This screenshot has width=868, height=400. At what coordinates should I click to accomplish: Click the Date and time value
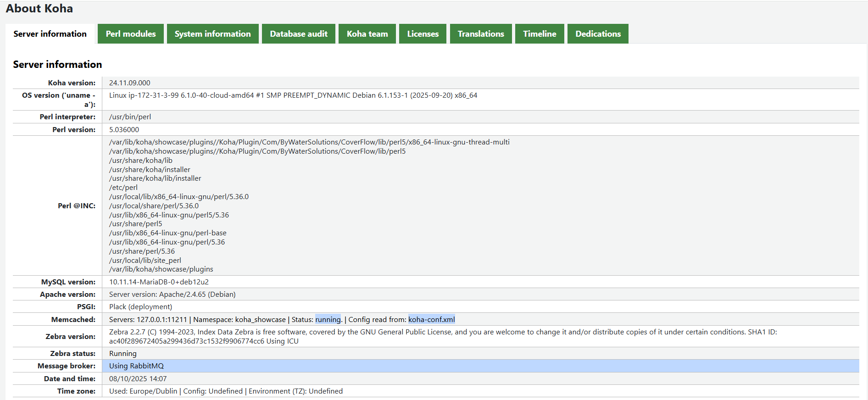pos(138,379)
